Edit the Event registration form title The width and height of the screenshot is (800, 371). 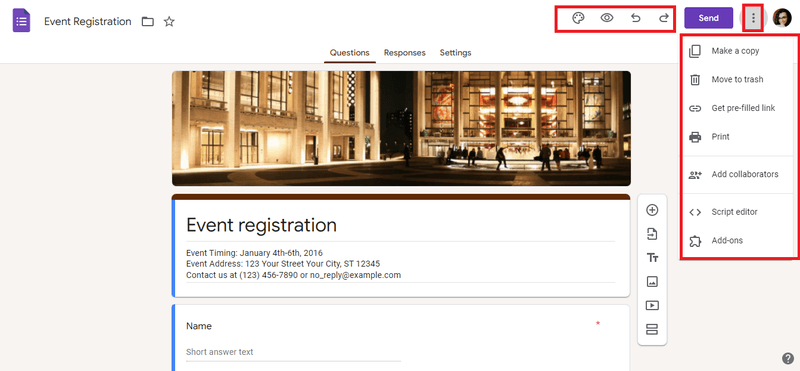261,225
